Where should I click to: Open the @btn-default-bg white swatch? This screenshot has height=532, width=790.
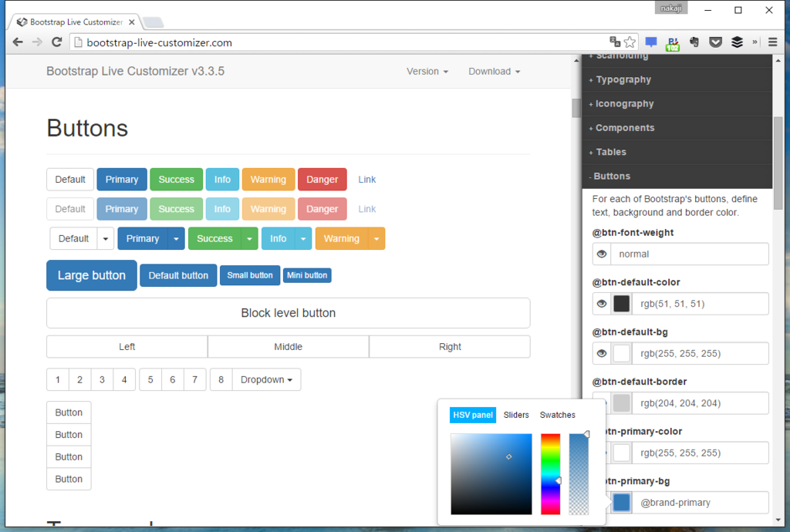click(x=621, y=354)
